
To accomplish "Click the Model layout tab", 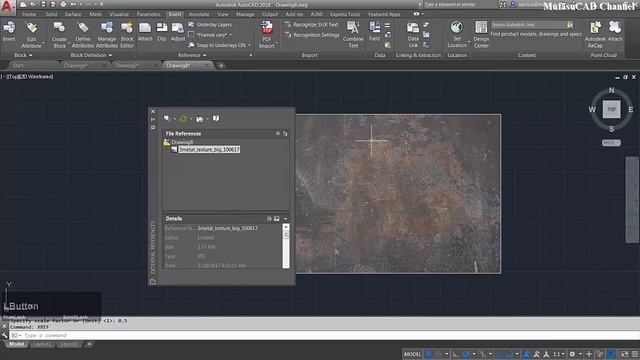I will tap(16, 344).
